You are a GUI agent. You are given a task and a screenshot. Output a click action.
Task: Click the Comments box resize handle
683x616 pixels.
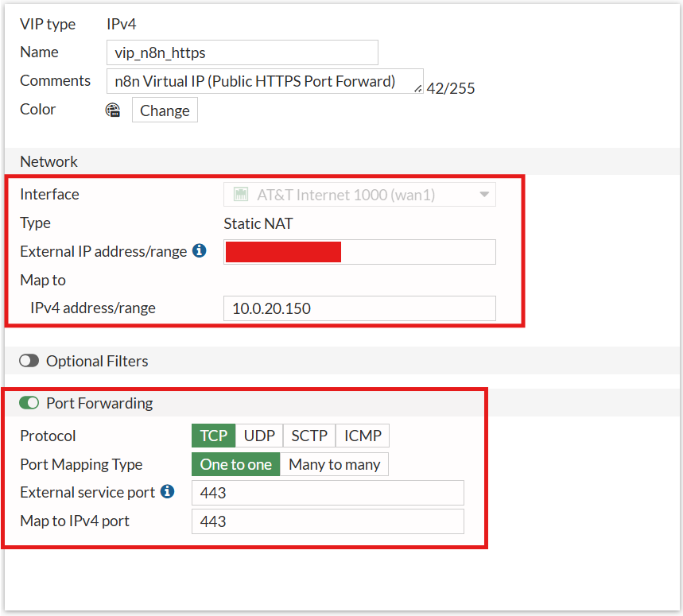[419, 88]
